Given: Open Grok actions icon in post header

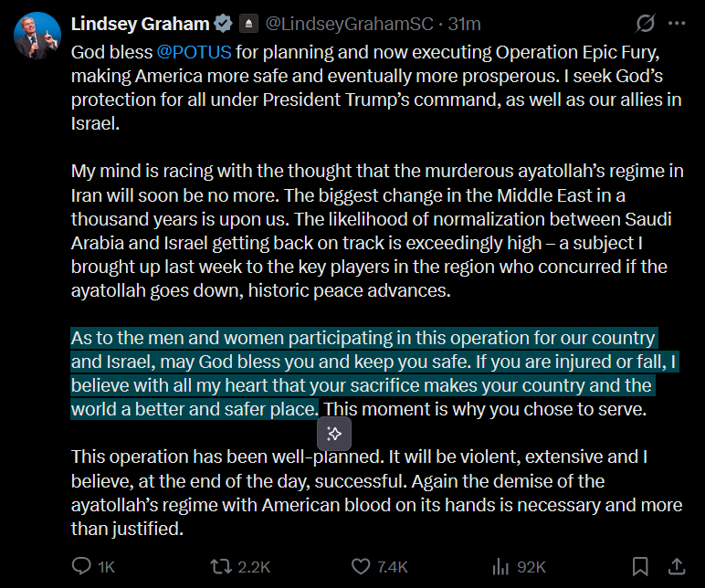Looking at the screenshot, I should coord(645,24).
